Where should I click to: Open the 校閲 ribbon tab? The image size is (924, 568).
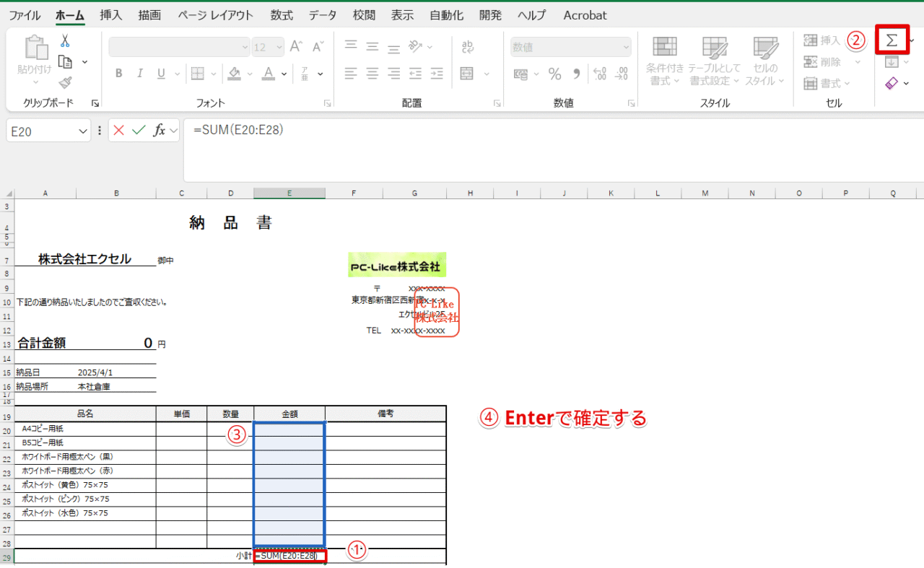[x=365, y=15]
